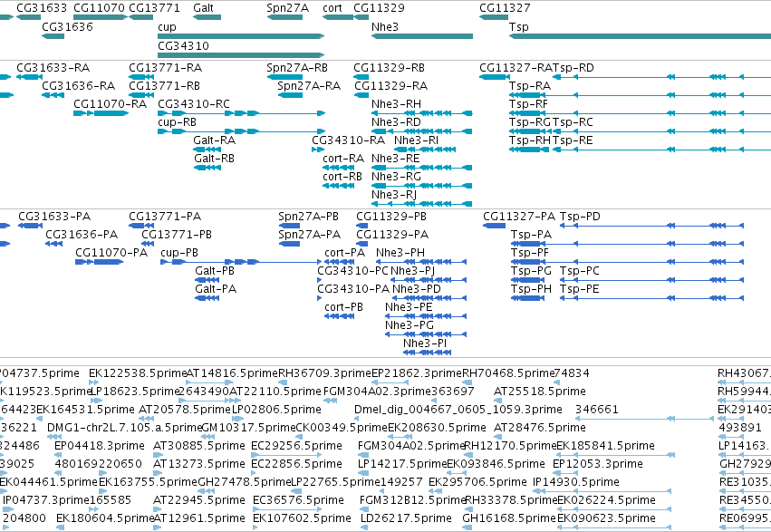The width and height of the screenshot is (771, 532).
Task: Select the CG11070 gene label
Action: click(99, 8)
